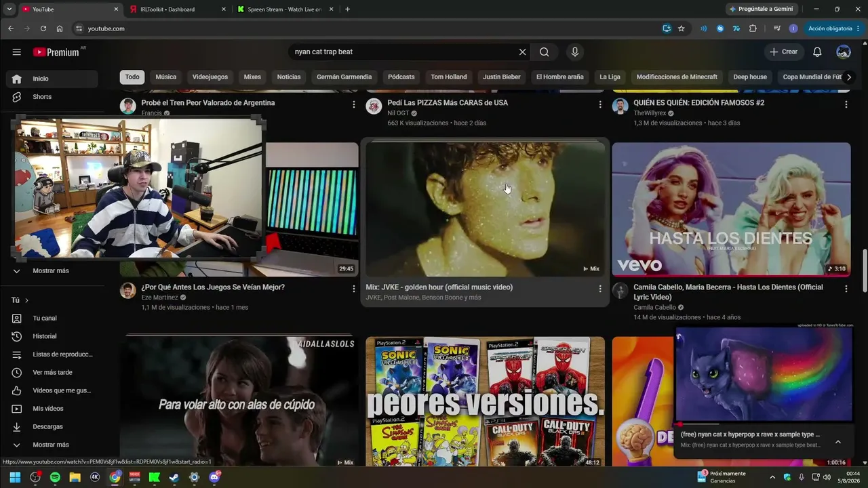Viewport: 868px width, 488px height.
Task: Open the Hasta Los Dientes thumbnail
Action: 731,209
